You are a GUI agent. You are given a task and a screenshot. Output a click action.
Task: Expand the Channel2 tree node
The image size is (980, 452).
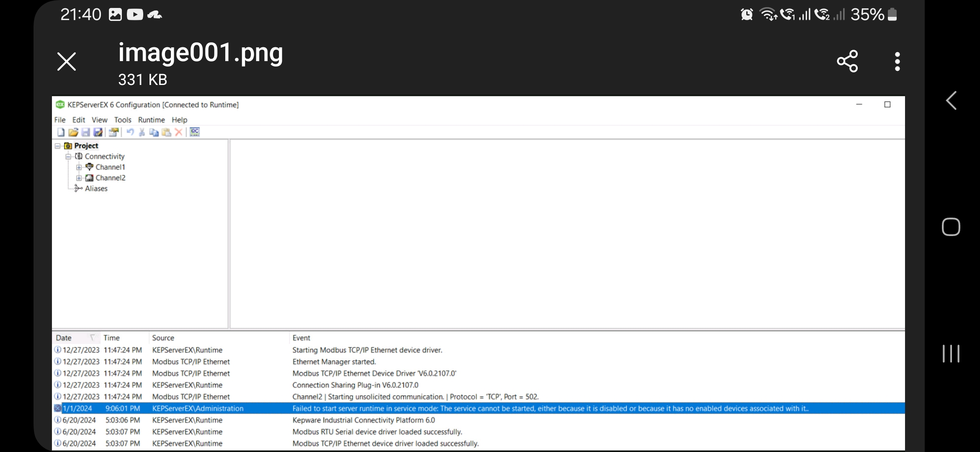click(x=79, y=178)
